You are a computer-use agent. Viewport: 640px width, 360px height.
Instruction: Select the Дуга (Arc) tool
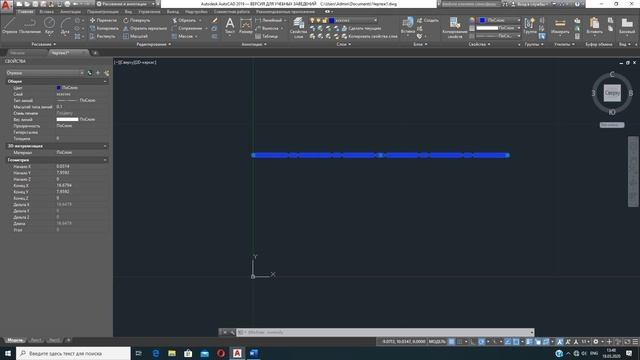click(x=65, y=26)
